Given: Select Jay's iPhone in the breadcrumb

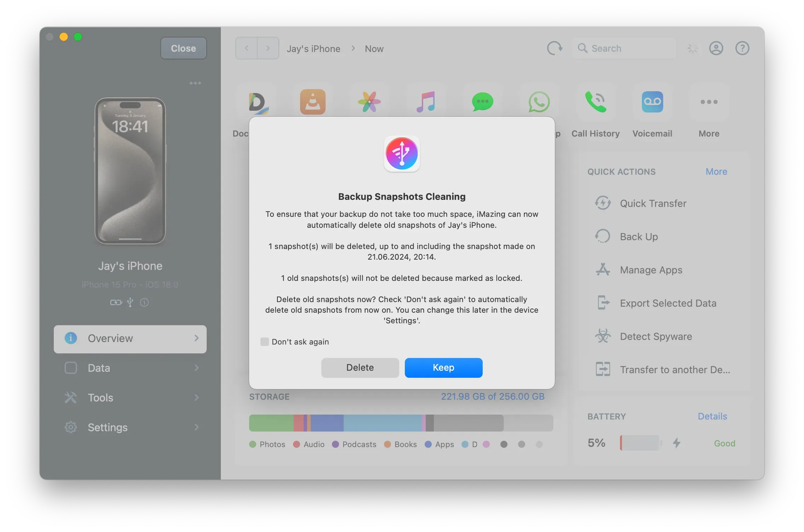Looking at the screenshot, I should pyautogui.click(x=313, y=48).
